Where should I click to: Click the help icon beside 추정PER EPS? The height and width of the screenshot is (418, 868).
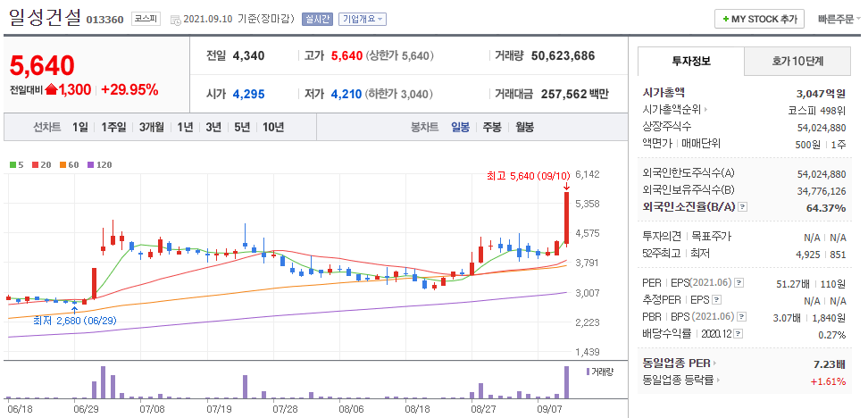pyautogui.click(x=717, y=300)
